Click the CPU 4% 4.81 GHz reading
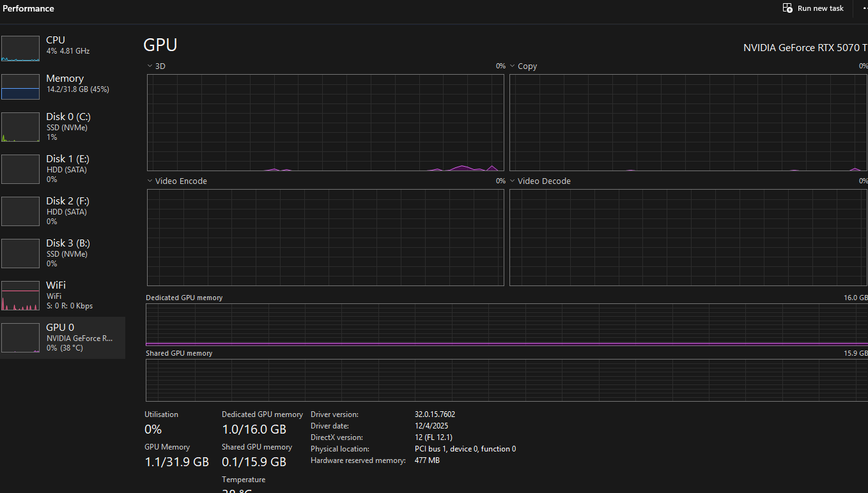Screen dimensions: 868x493 [x=68, y=51]
